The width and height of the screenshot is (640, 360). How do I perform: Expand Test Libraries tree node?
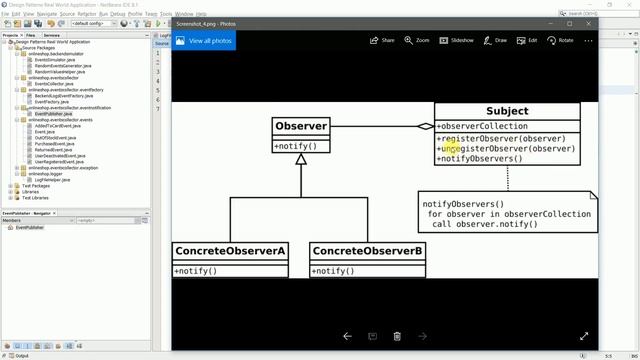(x=11, y=198)
